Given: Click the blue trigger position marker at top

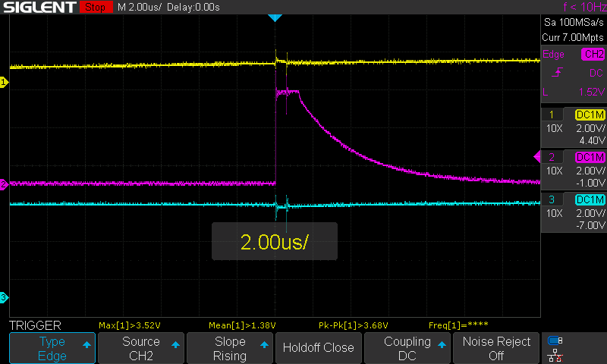Looking at the screenshot, I should pos(275,17).
